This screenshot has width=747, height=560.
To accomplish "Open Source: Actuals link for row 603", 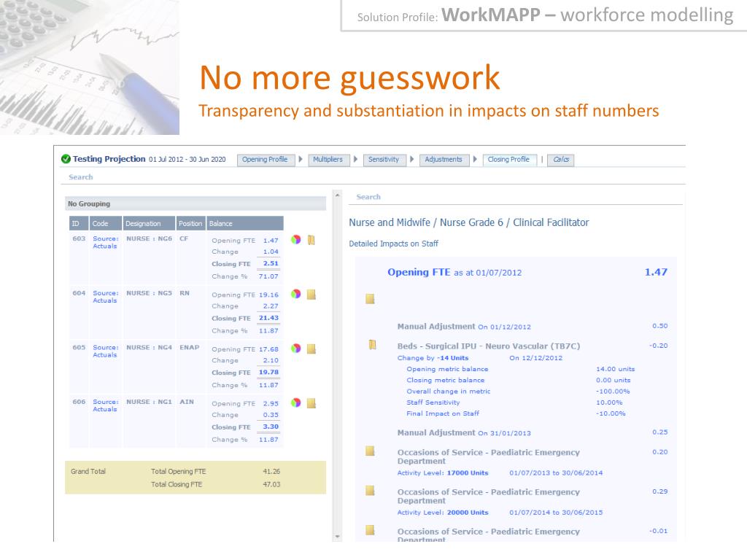I will pyautogui.click(x=105, y=242).
